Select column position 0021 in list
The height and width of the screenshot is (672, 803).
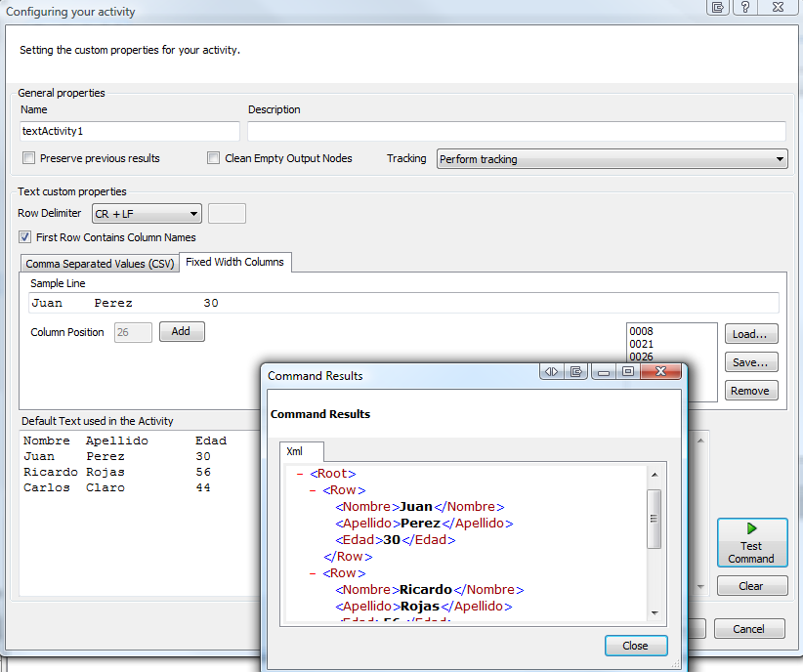tap(641, 344)
